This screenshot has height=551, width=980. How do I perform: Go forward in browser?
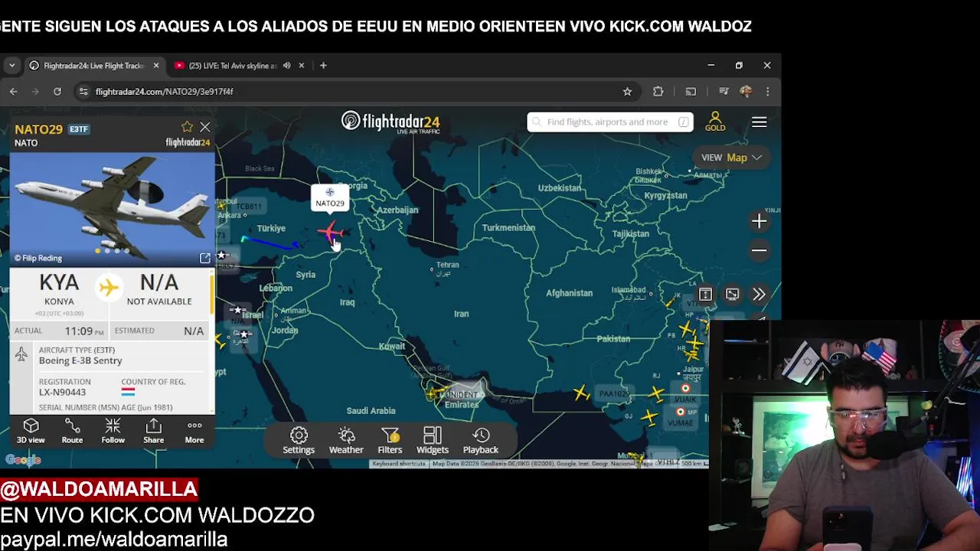click(35, 91)
